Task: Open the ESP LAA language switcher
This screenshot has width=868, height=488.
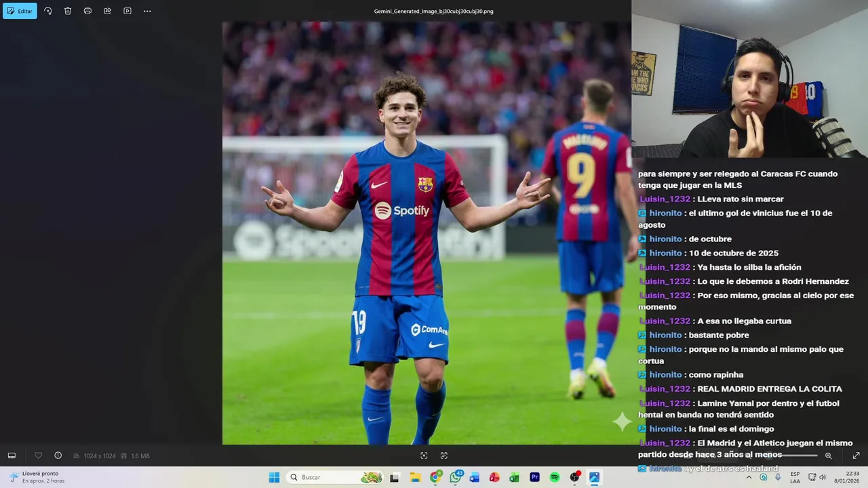Action: (795, 477)
